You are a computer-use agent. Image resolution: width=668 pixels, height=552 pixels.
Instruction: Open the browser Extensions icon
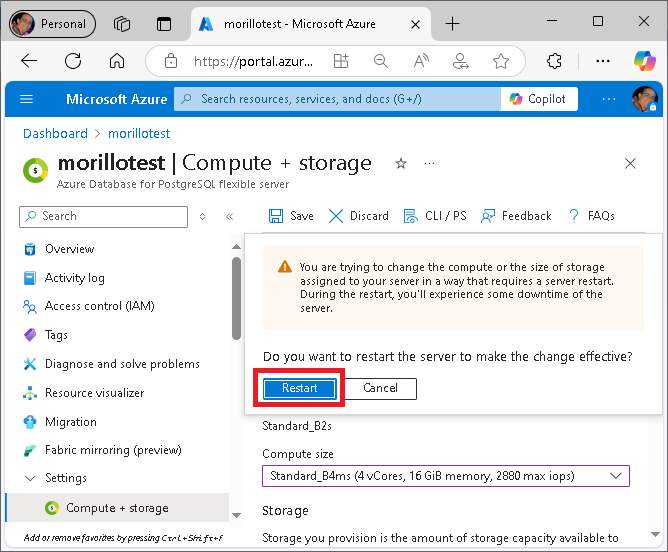(x=554, y=61)
